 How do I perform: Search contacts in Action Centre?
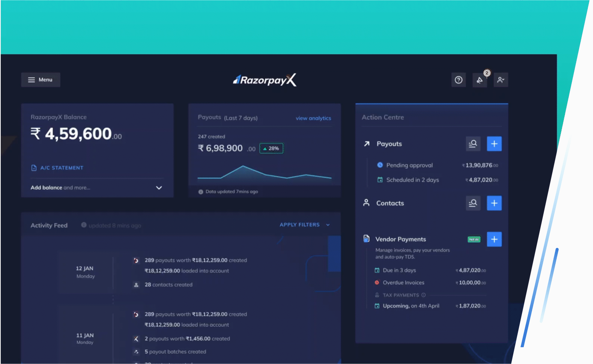473,203
